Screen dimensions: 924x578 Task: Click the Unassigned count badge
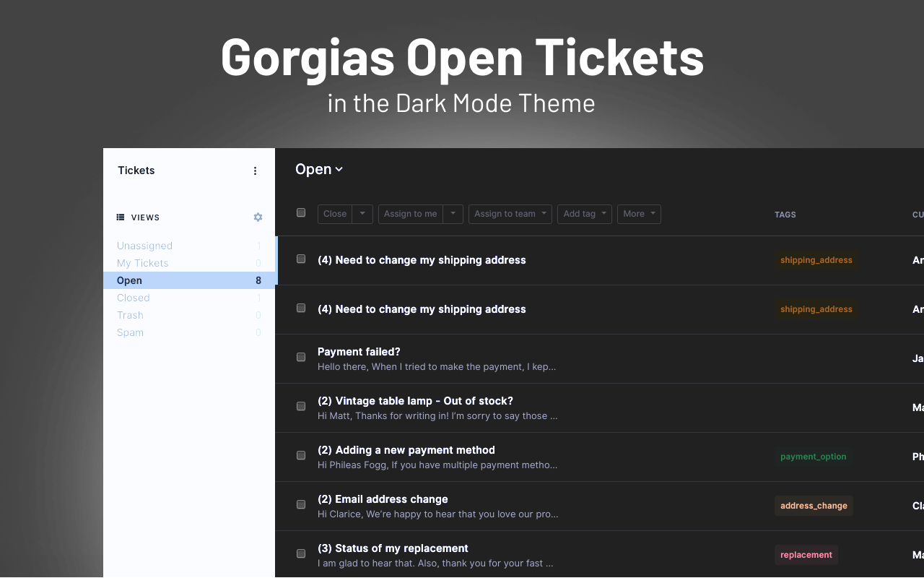pyautogui.click(x=258, y=246)
